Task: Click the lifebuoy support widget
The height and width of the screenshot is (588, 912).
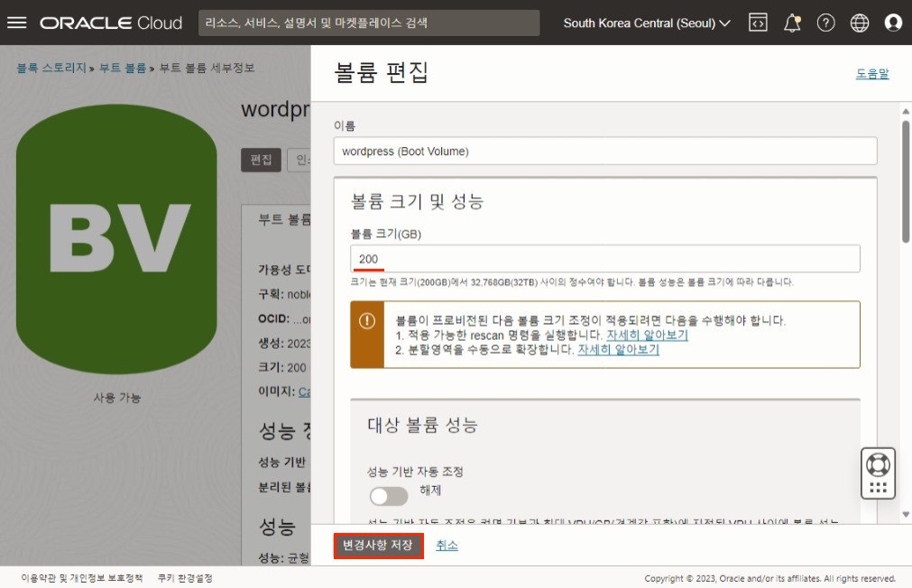Action: tap(878, 473)
